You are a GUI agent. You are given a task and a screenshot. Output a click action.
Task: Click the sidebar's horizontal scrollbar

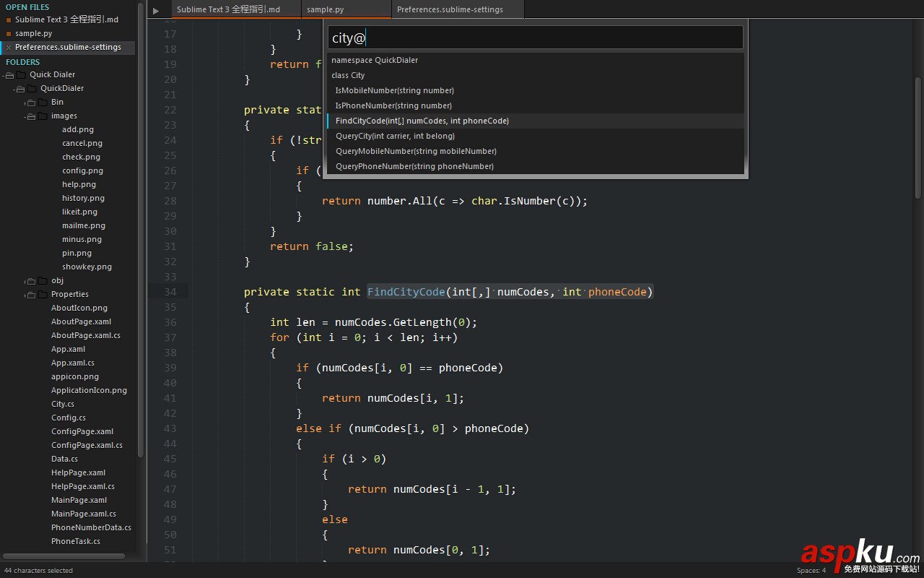tap(64, 556)
